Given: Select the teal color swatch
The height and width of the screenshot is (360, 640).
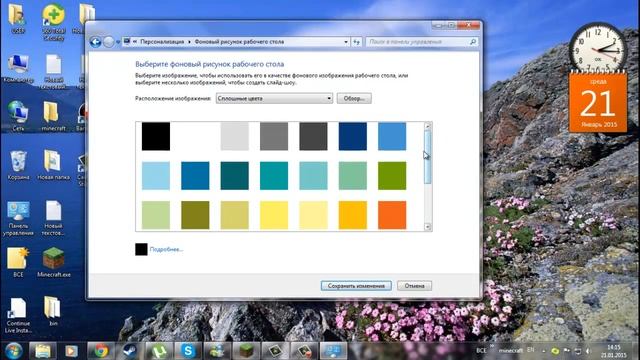Looking at the screenshot, I should [274, 176].
